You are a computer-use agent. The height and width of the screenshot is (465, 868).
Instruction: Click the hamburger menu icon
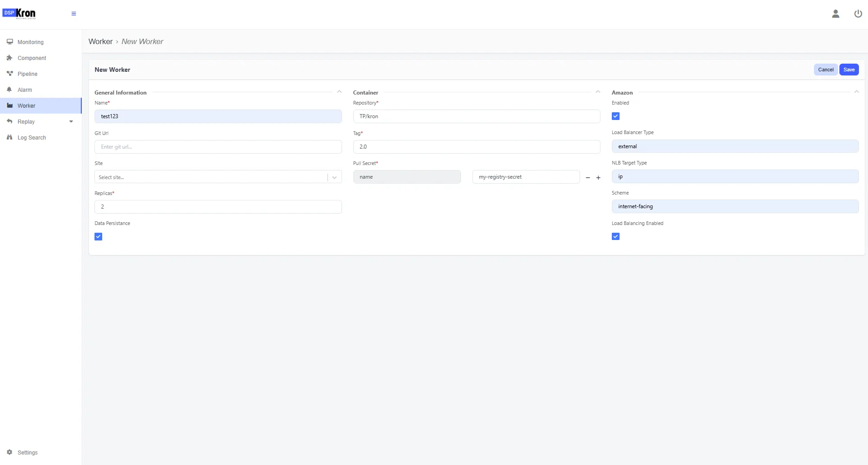point(74,14)
